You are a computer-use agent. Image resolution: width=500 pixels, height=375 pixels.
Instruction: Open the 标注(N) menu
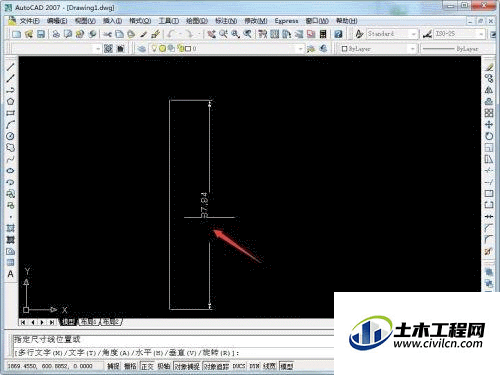226,21
